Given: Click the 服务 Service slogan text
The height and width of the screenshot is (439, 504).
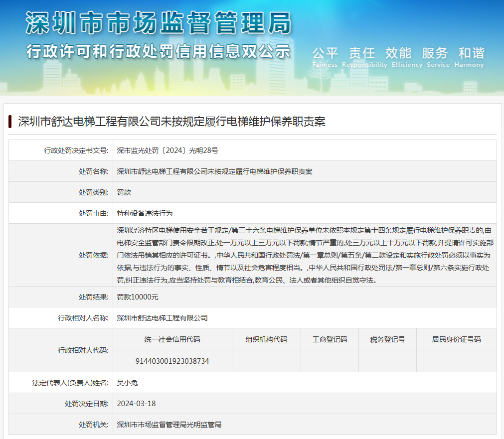Looking at the screenshot, I should [x=438, y=57].
